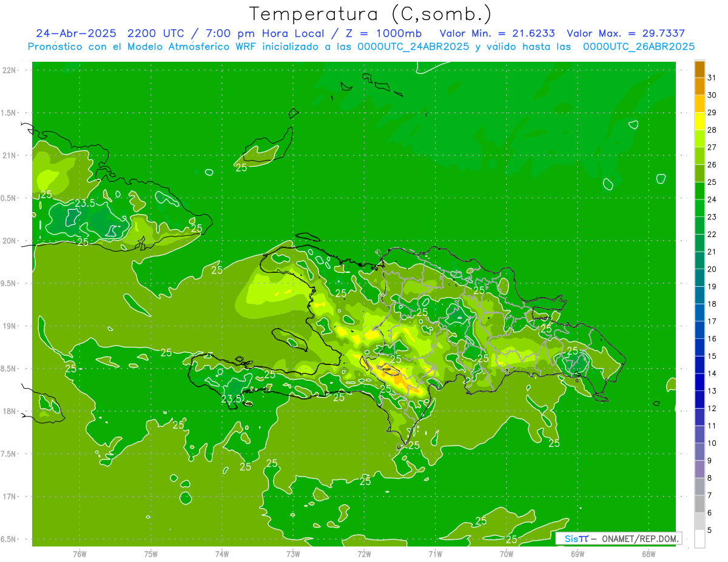Click the "23.5" contour label over eastern Cuba
Viewport: 728px width, 562px height.
(85, 204)
